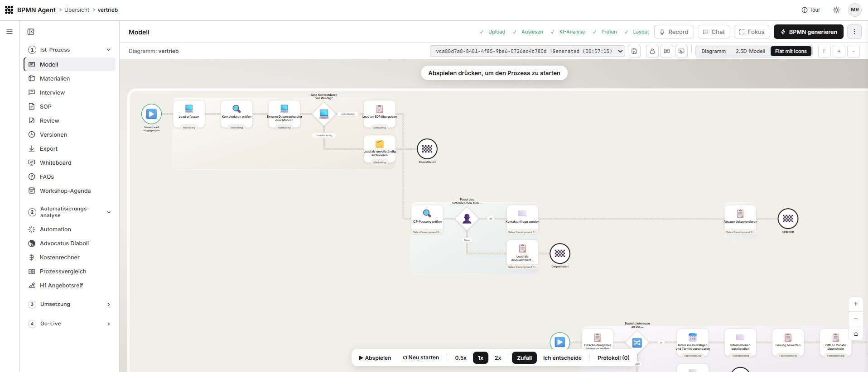The width and height of the screenshot is (868, 372).
Task: Click the BPMN Agent logo icon
Action: [9, 10]
